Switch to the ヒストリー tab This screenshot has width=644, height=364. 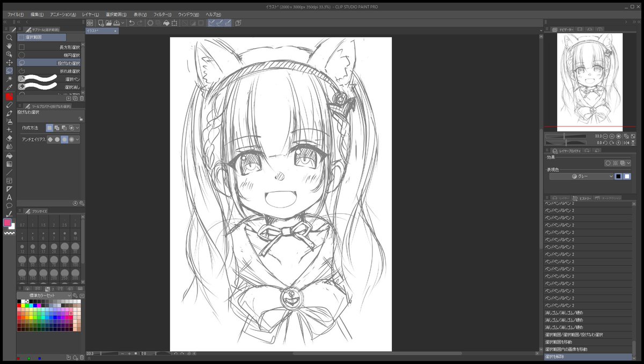[x=582, y=198]
